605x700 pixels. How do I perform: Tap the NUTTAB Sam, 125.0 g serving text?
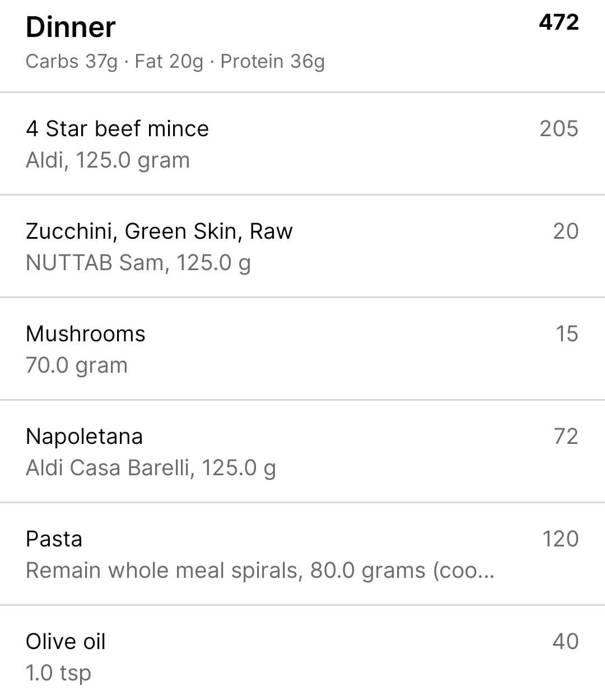[x=138, y=263]
